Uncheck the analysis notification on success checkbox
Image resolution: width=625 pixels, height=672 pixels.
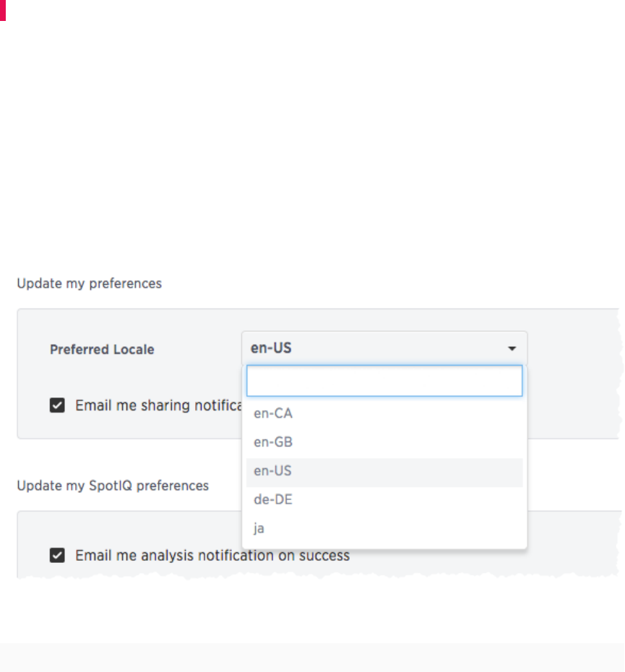57,556
